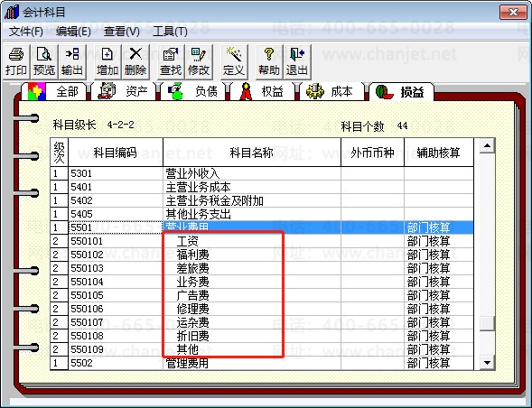The height and width of the screenshot is (408, 532).
Task: Open the 文件(F) menu
Action: click(x=26, y=32)
